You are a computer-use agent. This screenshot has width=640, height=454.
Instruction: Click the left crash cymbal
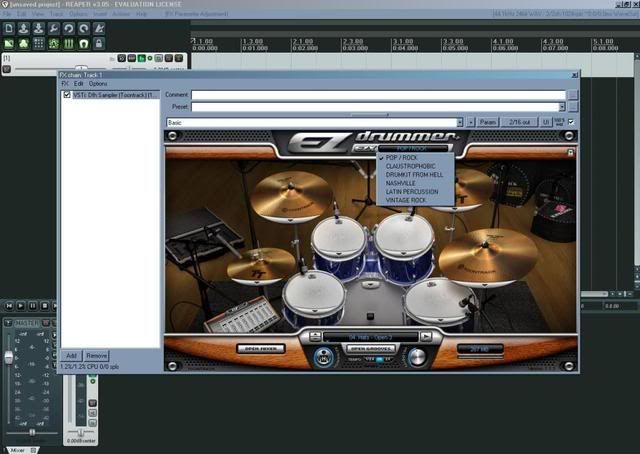coord(291,195)
